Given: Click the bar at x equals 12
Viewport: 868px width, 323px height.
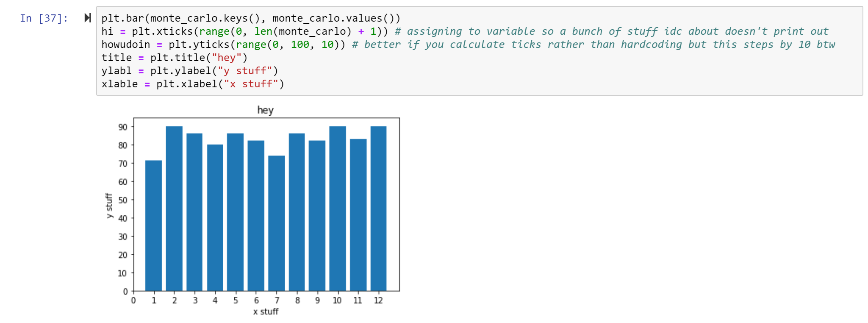Looking at the screenshot, I should point(378,209).
